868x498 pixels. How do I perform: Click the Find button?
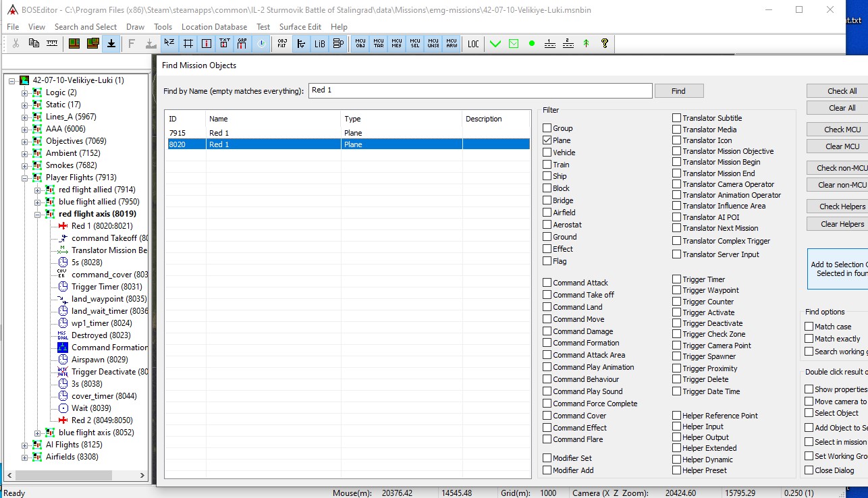tap(678, 90)
